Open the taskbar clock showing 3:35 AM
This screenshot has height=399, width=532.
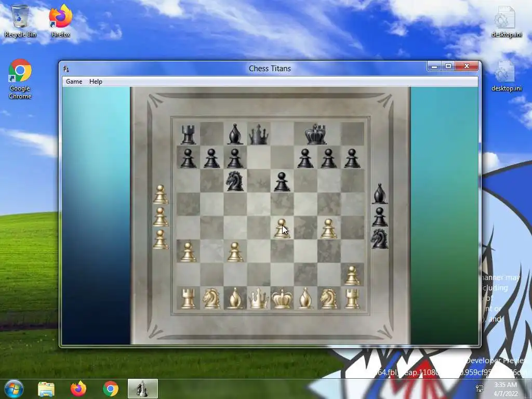click(x=506, y=389)
